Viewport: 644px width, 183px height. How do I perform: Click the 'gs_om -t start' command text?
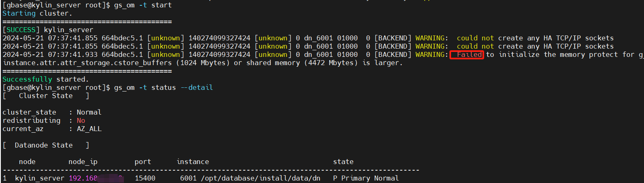[x=143, y=5]
